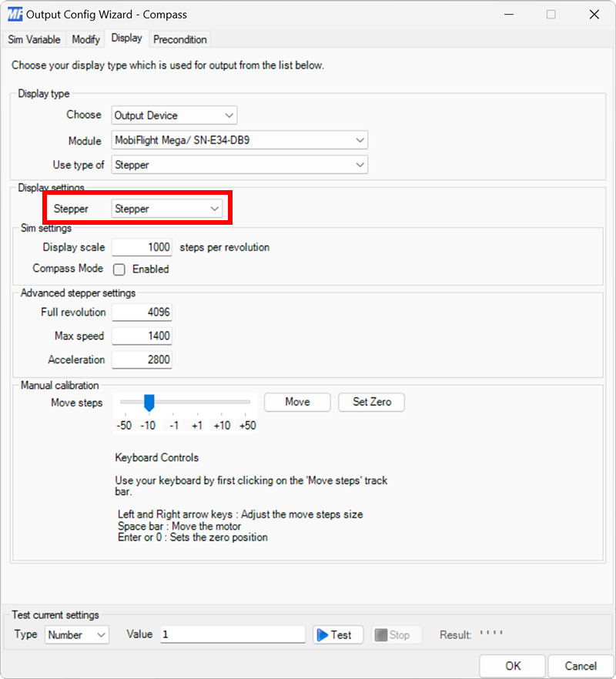The width and height of the screenshot is (616, 679).
Task: Dismiss the wizard with Cancel
Action: (x=580, y=666)
